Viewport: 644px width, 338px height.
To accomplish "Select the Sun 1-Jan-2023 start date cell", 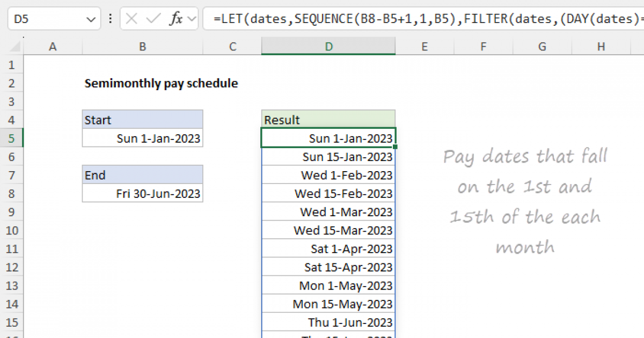I will pos(142,138).
